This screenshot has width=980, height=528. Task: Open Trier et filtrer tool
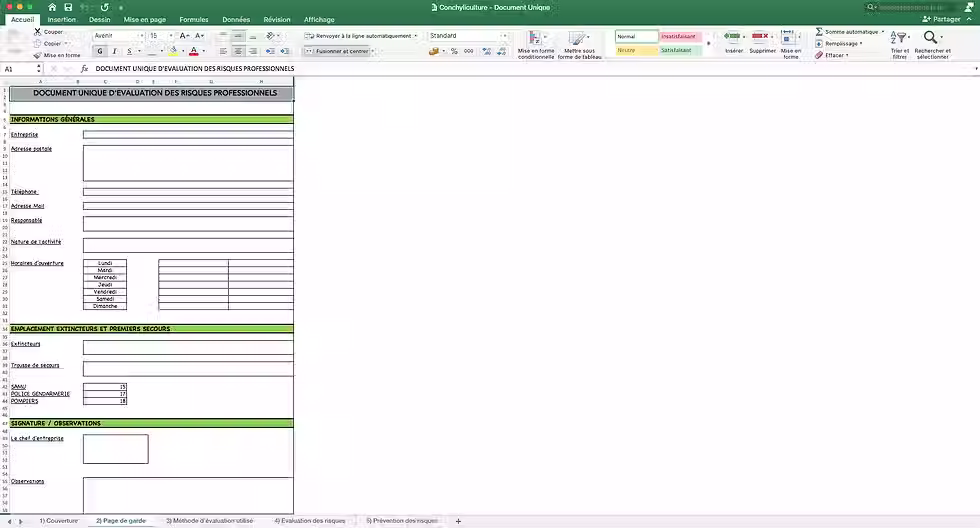(898, 37)
